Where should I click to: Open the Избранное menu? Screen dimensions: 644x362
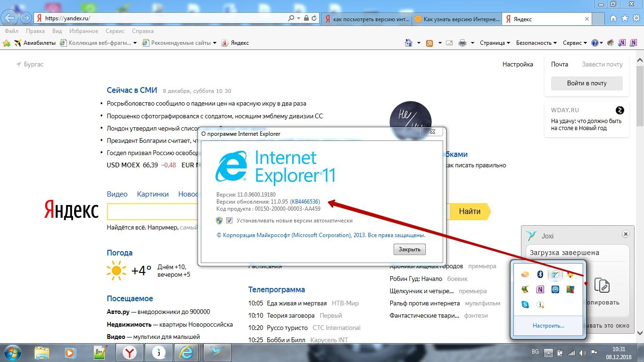coord(84,31)
